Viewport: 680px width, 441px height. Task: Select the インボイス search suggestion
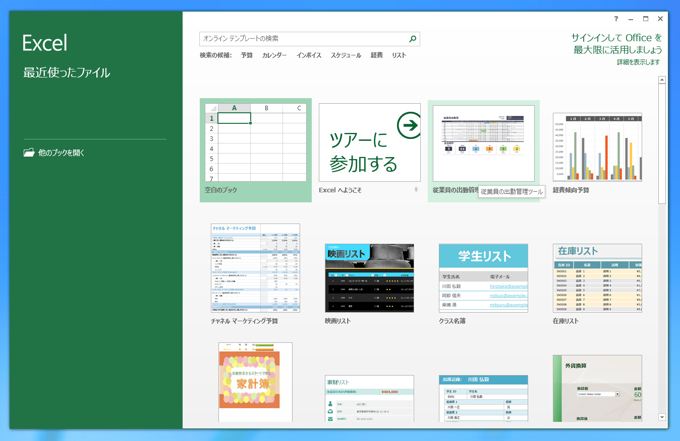click(309, 55)
